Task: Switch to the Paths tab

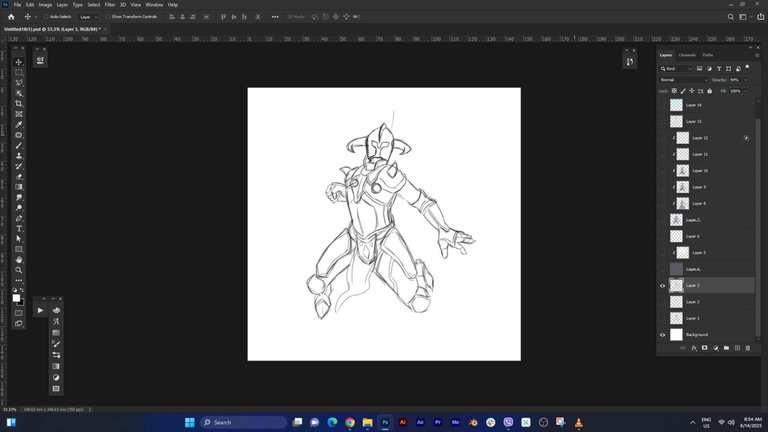Action: (708, 55)
